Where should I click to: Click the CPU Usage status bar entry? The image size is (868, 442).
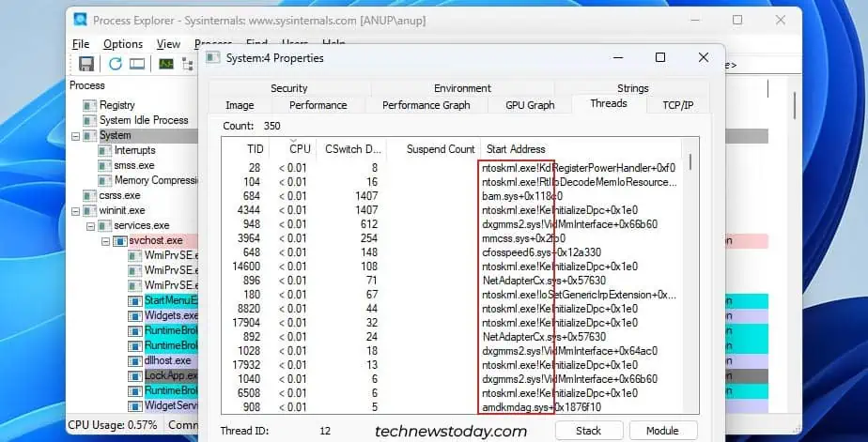point(113,425)
